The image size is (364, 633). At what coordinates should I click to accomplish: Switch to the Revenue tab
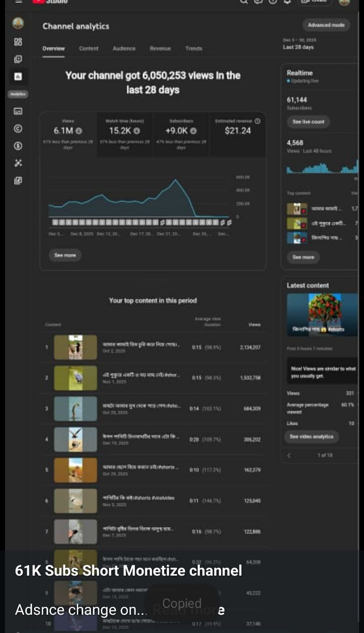pos(160,48)
